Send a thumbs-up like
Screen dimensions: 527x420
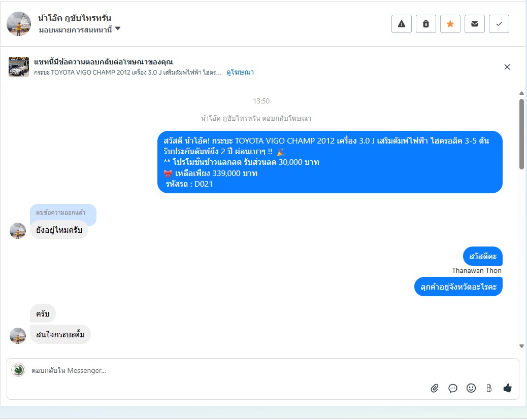coord(507,388)
